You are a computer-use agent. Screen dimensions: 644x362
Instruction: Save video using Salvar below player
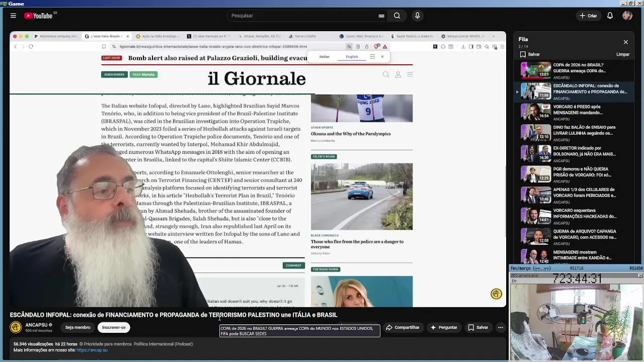(x=477, y=327)
